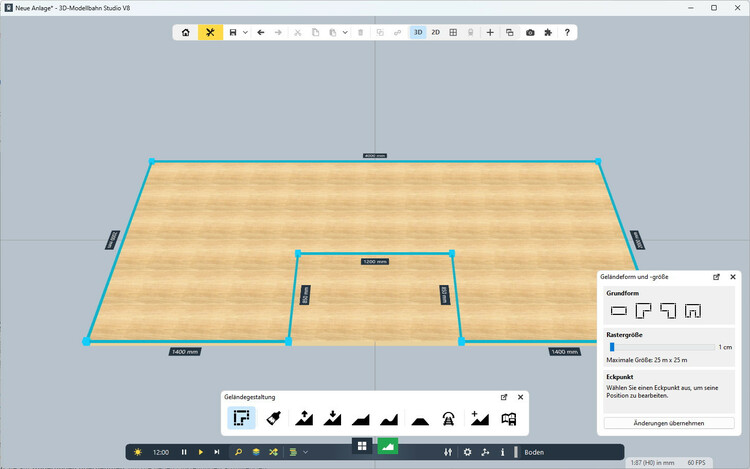Select the top-left terrain corner handle

pyautogui.click(x=152, y=162)
